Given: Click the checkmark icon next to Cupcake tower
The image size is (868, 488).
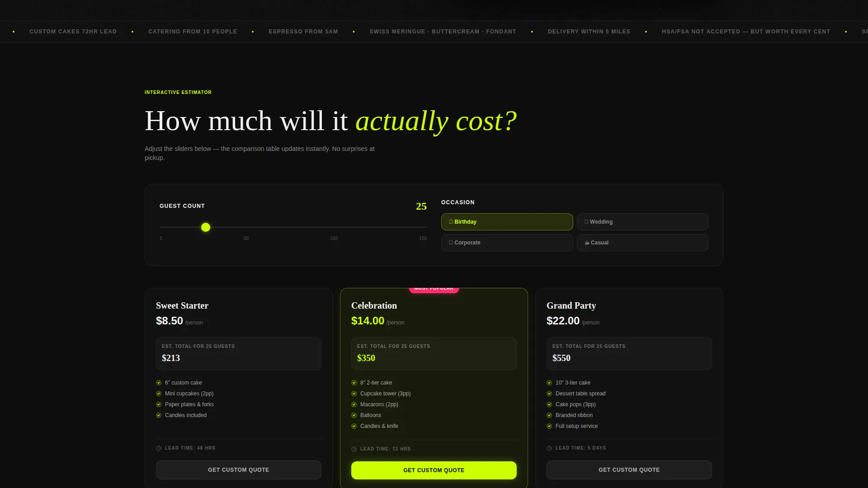Looking at the screenshot, I should click(354, 394).
